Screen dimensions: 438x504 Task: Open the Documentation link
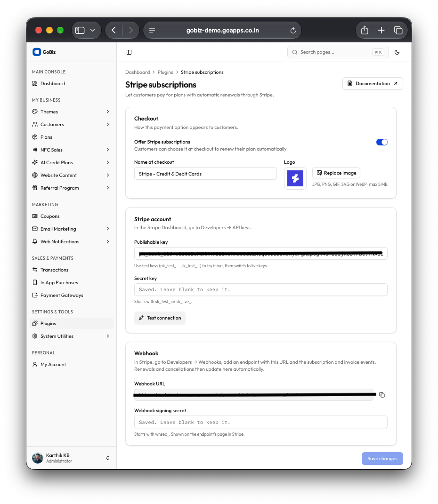[373, 84]
